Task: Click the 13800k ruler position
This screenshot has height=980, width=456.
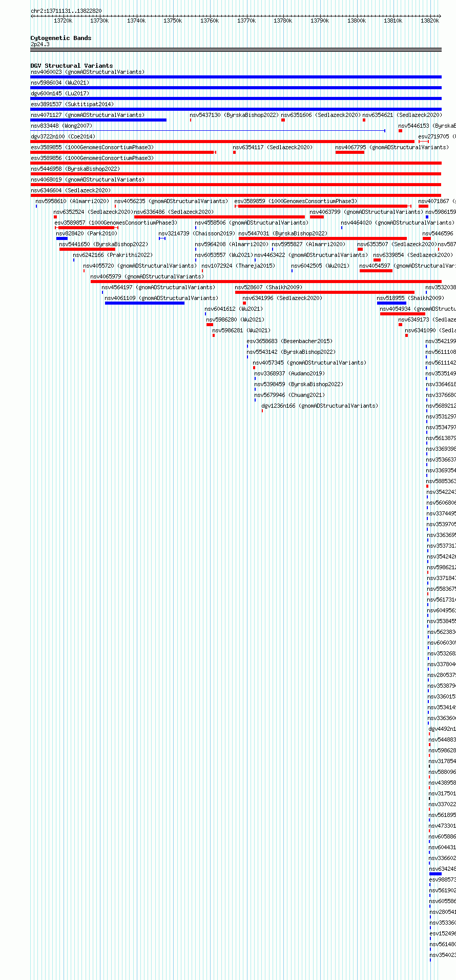Action: pos(357,21)
